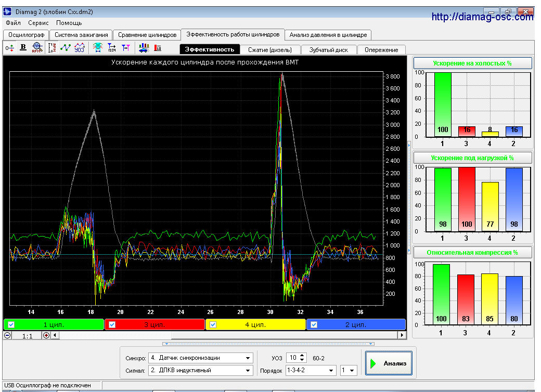The height and width of the screenshot is (392, 541).
Task: Open the Порядок firing order dropdown
Action: (x=331, y=371)
